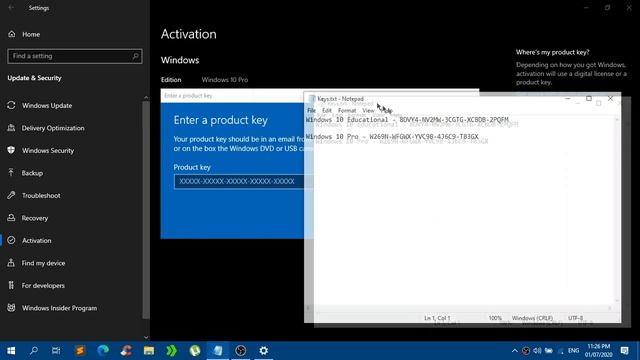The image size is (640, 360).
Task: Click the Activation checkmark icon
Action: [11, 240]
